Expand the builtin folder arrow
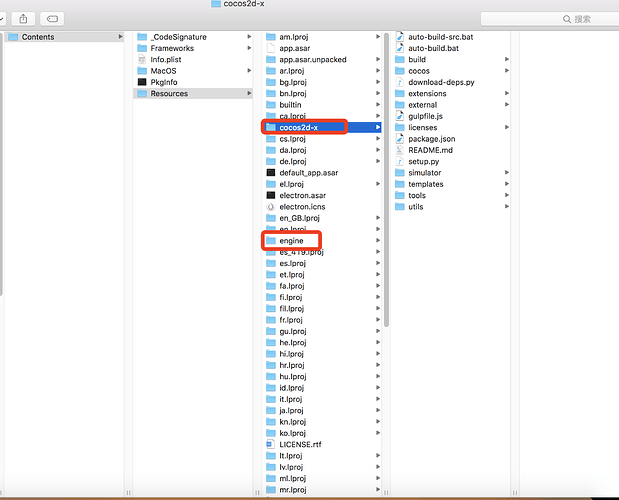 click(378, 105)
